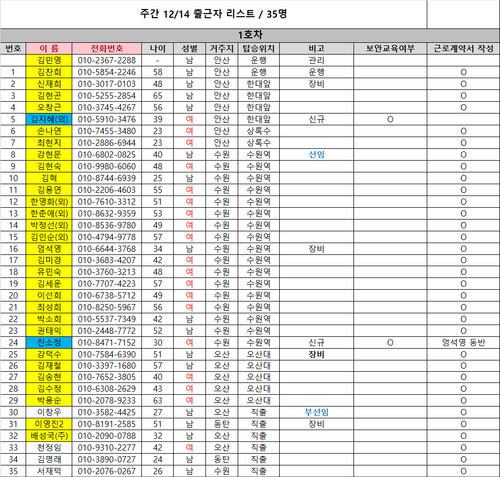Image resolution: width=500 pixels, height=477 pixels.
Task: Click the '관리' note in 김민영 row
Action: click(316, 60)
